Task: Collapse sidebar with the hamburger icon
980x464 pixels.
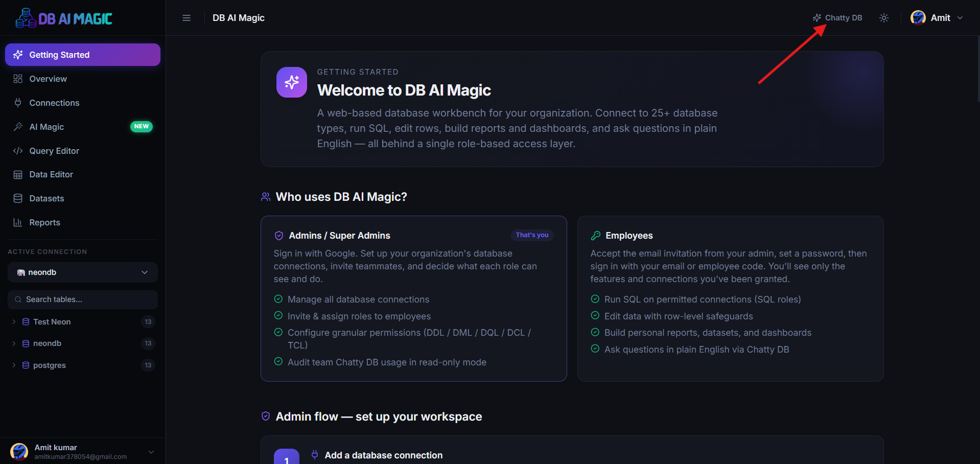Action: 186,18
